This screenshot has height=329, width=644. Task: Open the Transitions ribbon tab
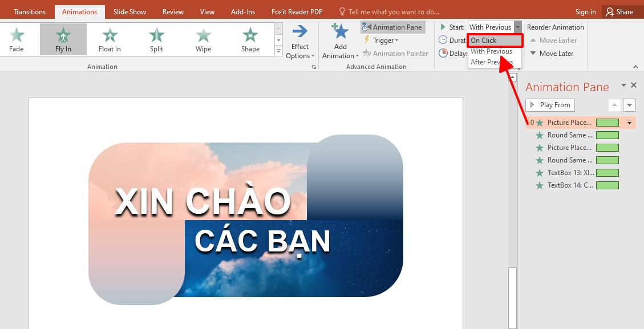pos(29,11)
